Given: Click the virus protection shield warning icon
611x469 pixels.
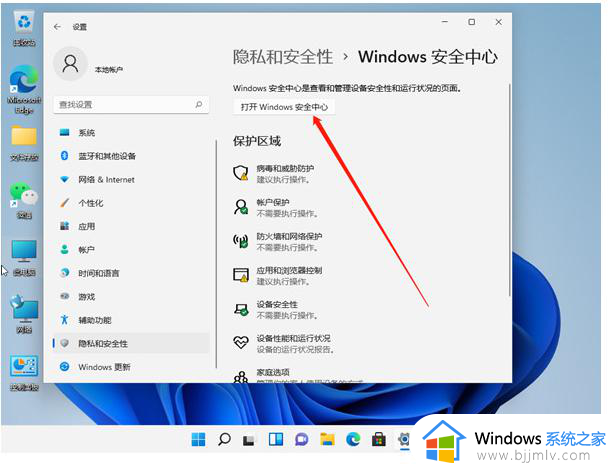Looking at the screenshot, I should [241, 173].
